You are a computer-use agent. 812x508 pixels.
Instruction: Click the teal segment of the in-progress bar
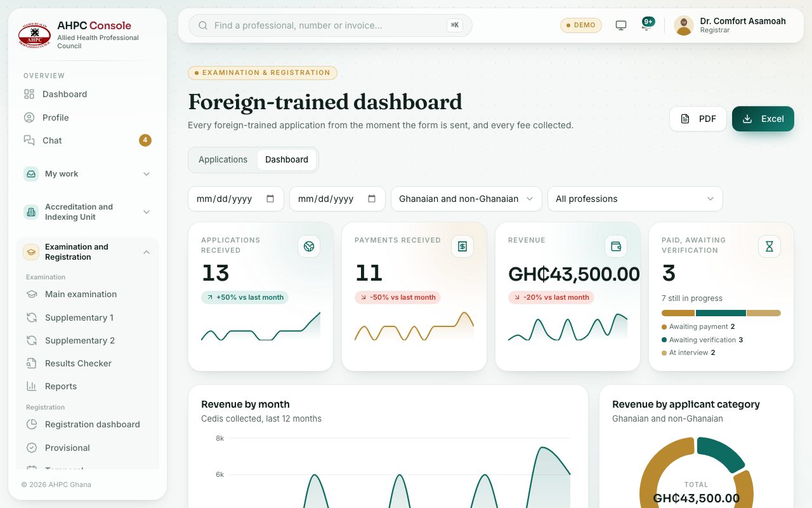(x=721, y=313)
